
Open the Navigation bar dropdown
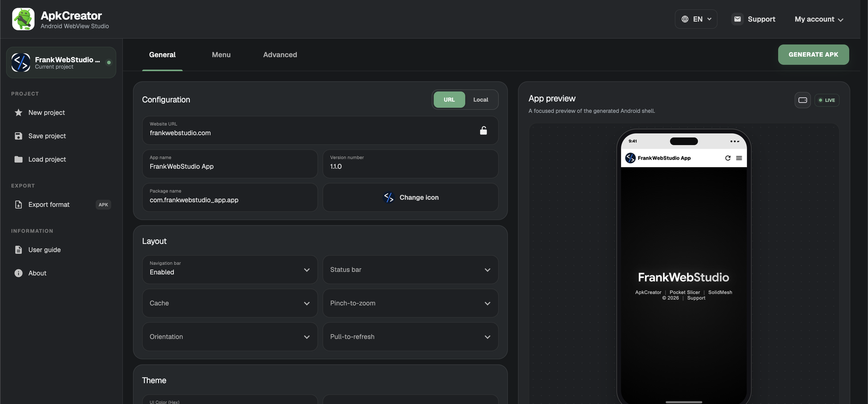[x=230, y=269]
